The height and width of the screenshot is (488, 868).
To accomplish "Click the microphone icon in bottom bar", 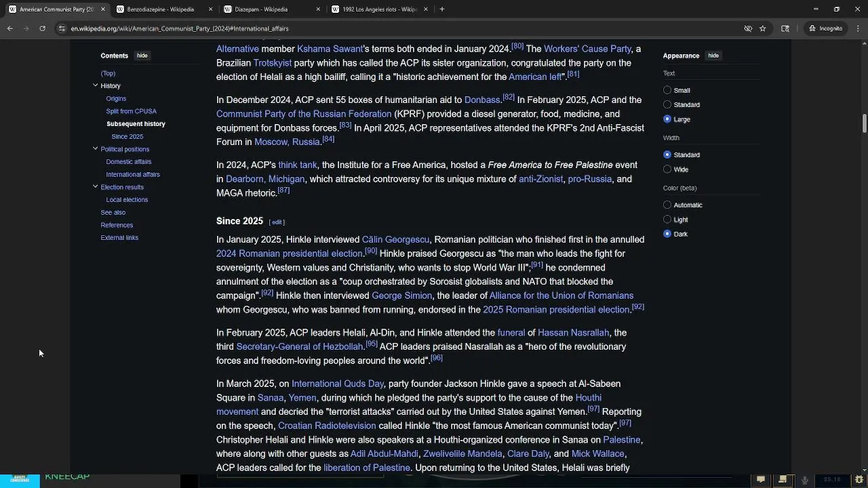I will click(x=805, y=480).
